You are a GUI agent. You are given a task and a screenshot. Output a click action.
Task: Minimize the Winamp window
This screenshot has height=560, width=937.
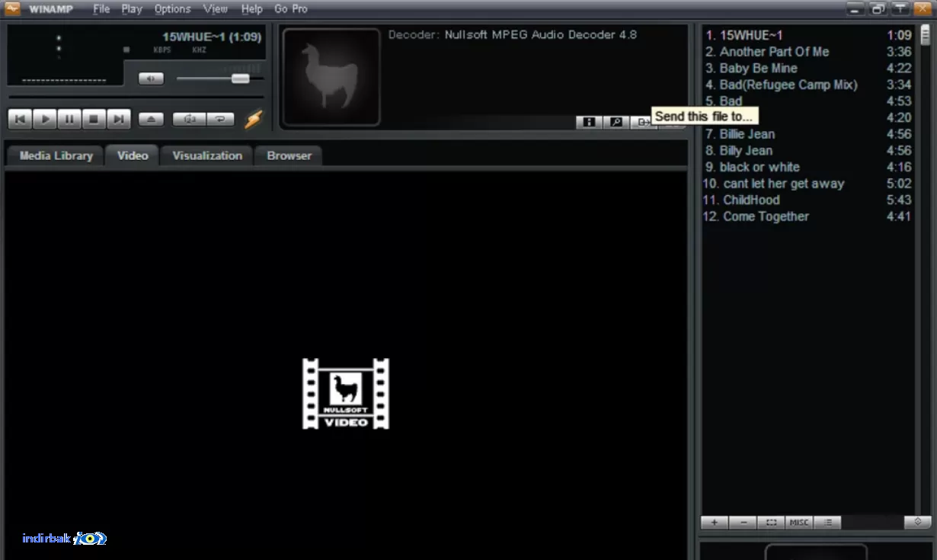855,9
